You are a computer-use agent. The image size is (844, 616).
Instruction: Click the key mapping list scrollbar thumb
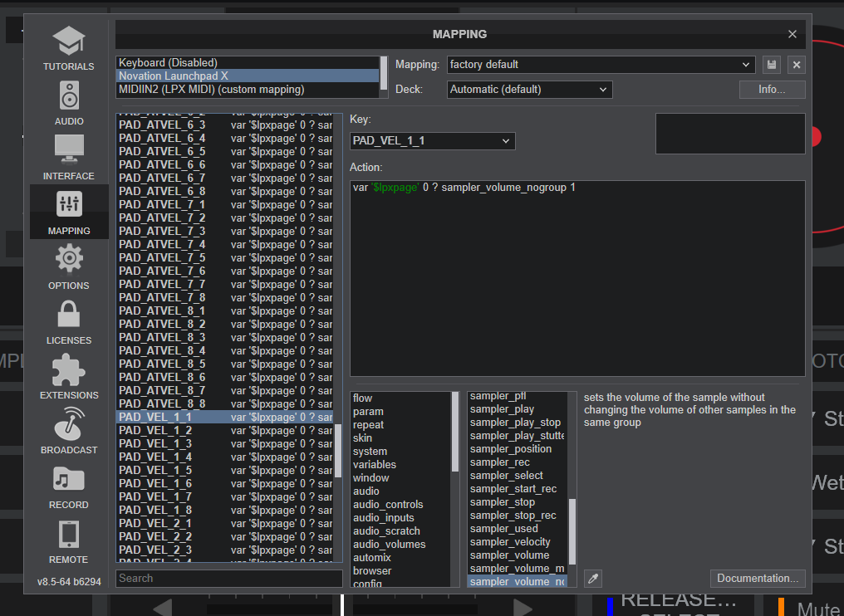(x=338, y=451)
